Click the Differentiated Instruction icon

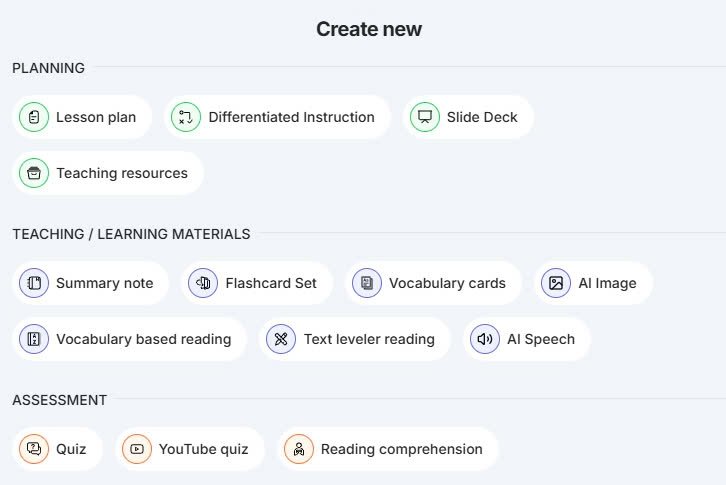[x=186, y=117]
